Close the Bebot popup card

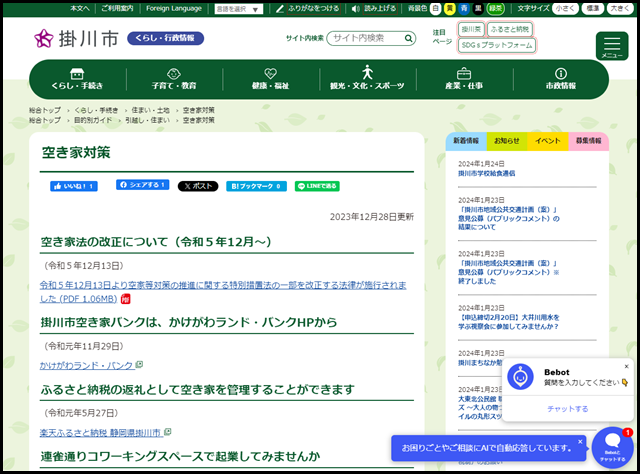pyautogui.click(x=627, y=366)
